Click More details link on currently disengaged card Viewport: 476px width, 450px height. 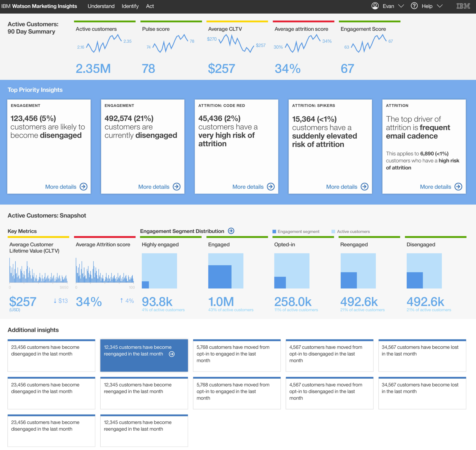click(x=154, y=187)
